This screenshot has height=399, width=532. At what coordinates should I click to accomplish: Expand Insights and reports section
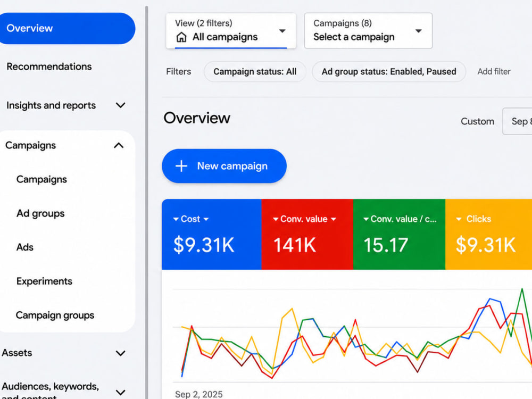(120, 105)
